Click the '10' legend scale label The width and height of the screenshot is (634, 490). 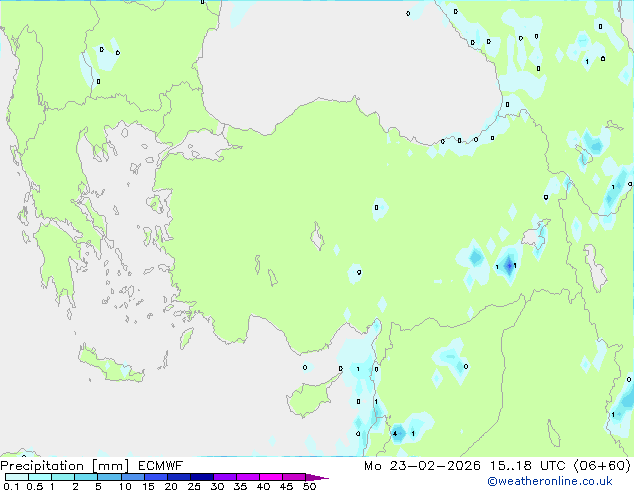pyautogui.click(x=125, y=486)
